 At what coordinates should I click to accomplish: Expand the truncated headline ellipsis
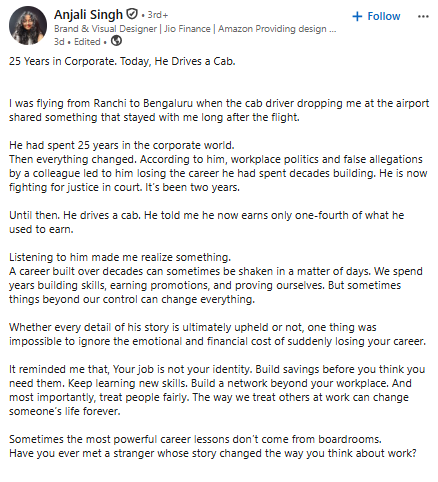pyautogui.click(x=332, y=29)
